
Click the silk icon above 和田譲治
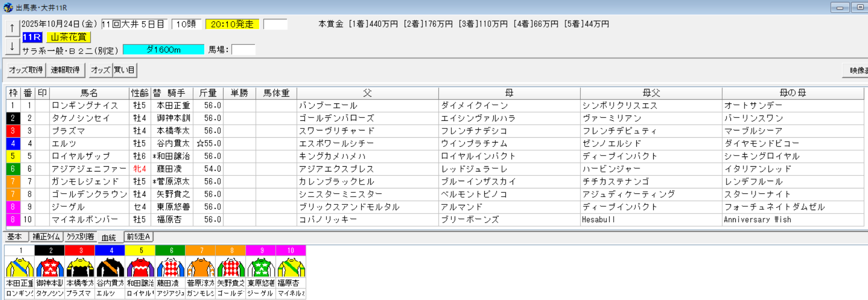point(140,267)
